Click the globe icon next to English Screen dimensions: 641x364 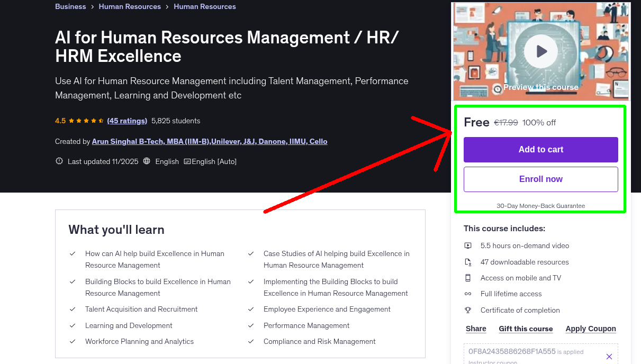147,161
